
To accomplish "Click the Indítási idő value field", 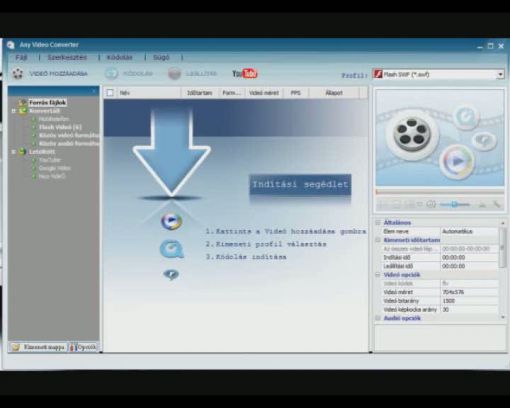I will coord(469,257).
